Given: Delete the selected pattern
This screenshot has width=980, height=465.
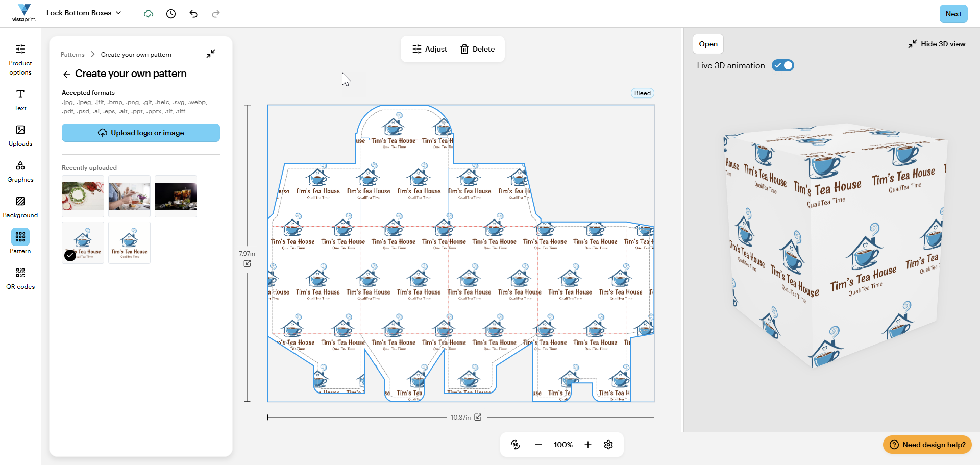Looking at the screenshot, I should pos(478,49).
